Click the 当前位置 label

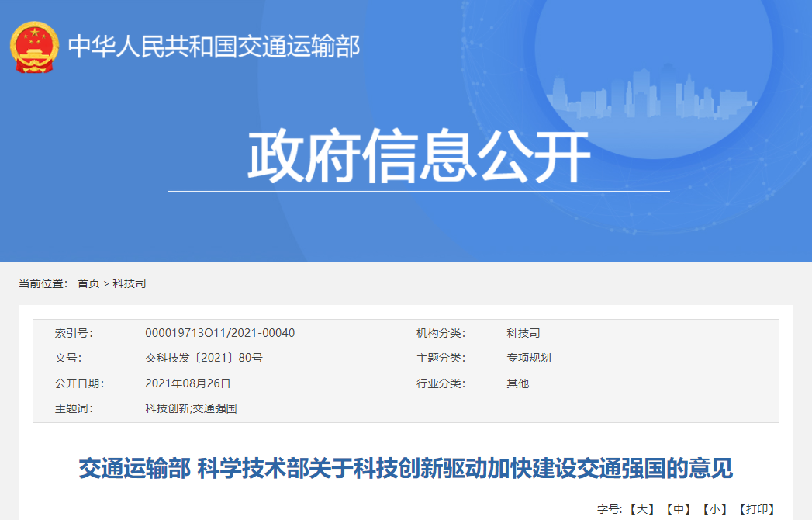[x=43, y=283]
